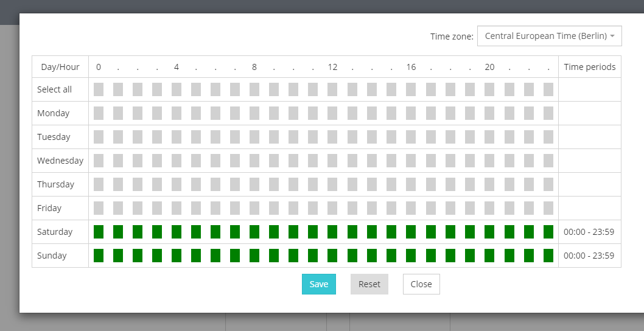
Task: Select the Monday row label
Action: [x=54, y=113]
